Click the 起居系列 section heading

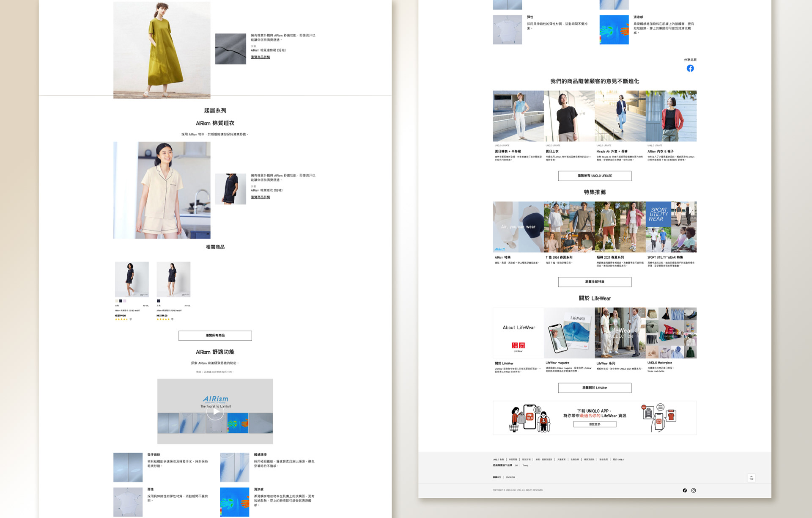click(215, 110)
